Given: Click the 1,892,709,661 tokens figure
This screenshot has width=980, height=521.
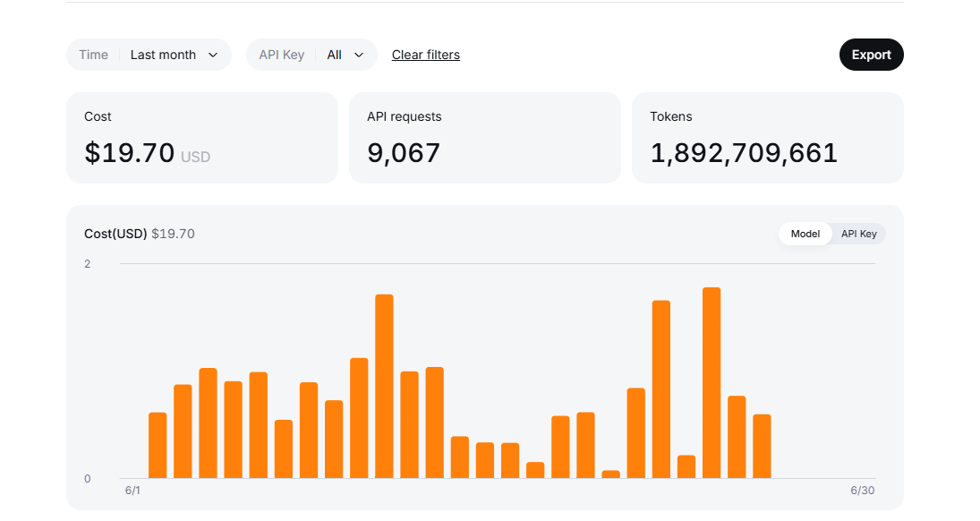Looking at the screenshot, I should click(744, 153).
